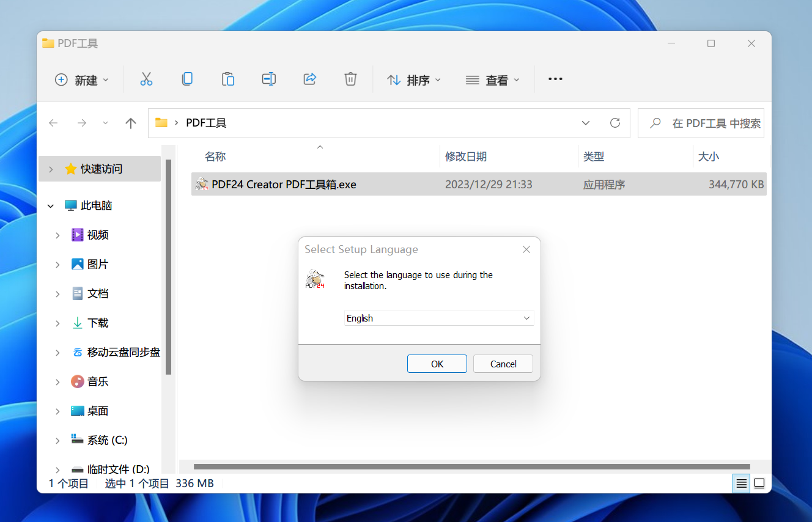
Task: Click the search box 在 PDF工具 中搜索
Action: point(701,123)
